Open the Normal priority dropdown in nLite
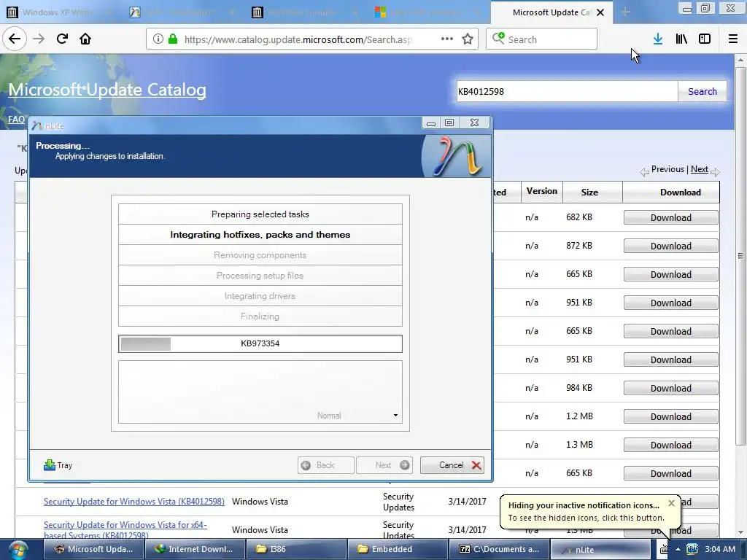This screenshot has width=747, height=560. click(x=395, y=415)
